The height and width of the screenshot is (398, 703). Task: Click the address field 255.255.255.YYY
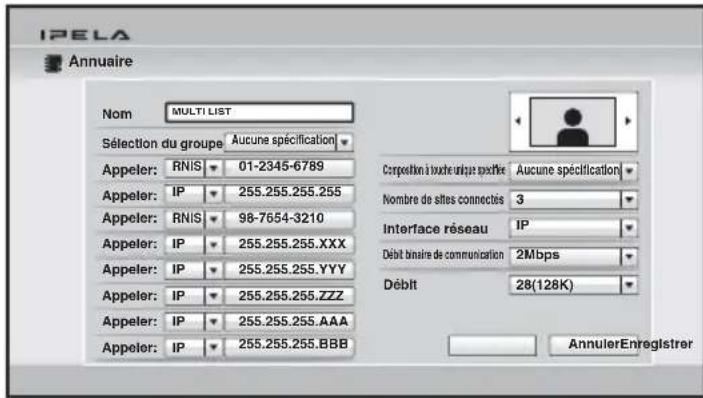pyautogui.click(x=289, y=270)
